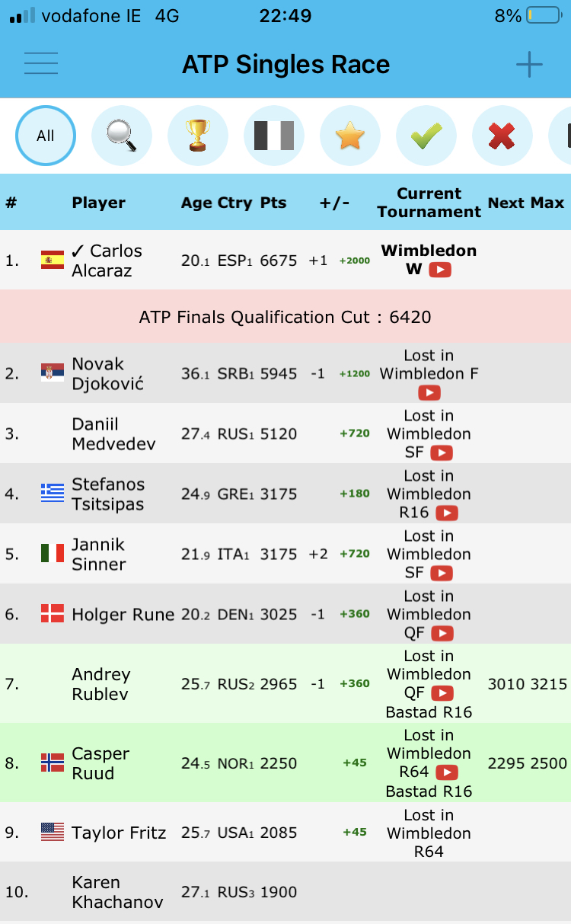Screen dimensions: 571x924
Task: Play Alcaraz Wimbledon win video
Action: tap(440, 270)
